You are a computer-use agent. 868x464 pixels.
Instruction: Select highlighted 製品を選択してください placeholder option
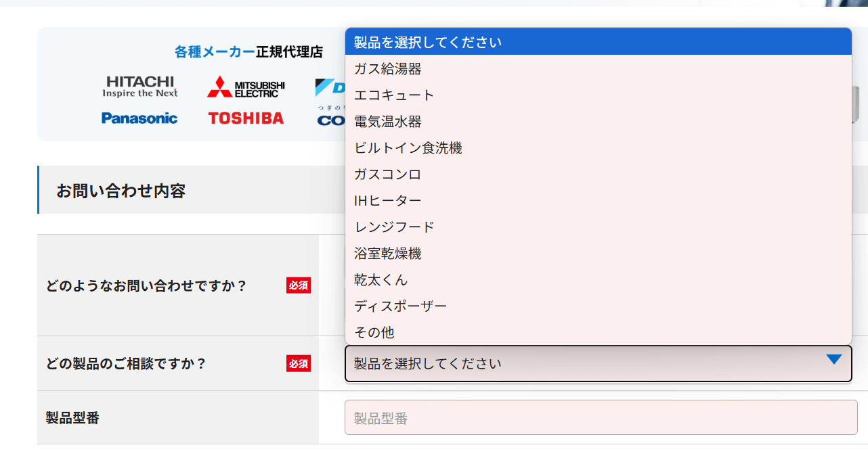coord(428,43)
